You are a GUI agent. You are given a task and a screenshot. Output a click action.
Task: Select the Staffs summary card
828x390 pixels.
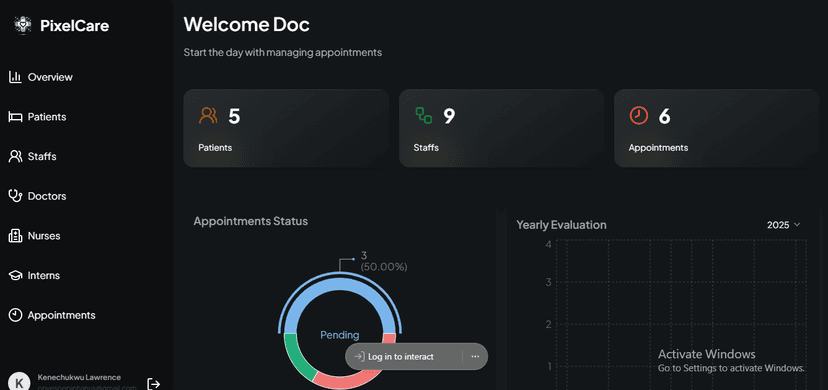(501, 128)
